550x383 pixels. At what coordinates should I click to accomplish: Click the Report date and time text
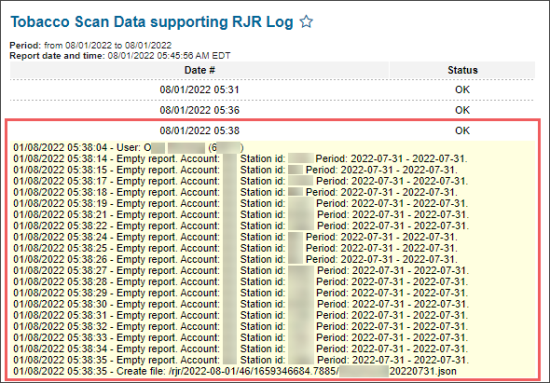coord(120,56)
